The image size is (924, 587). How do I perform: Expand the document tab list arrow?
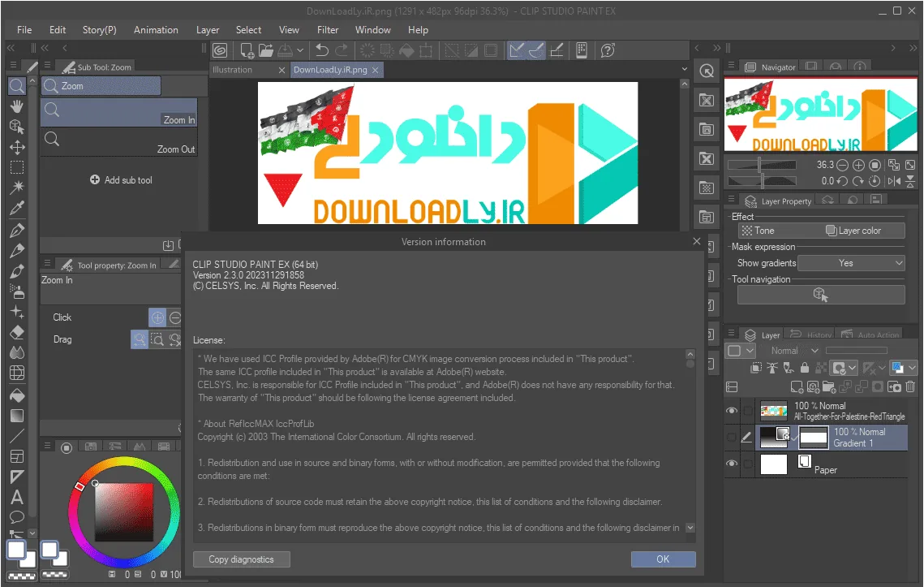pos(684,69)
